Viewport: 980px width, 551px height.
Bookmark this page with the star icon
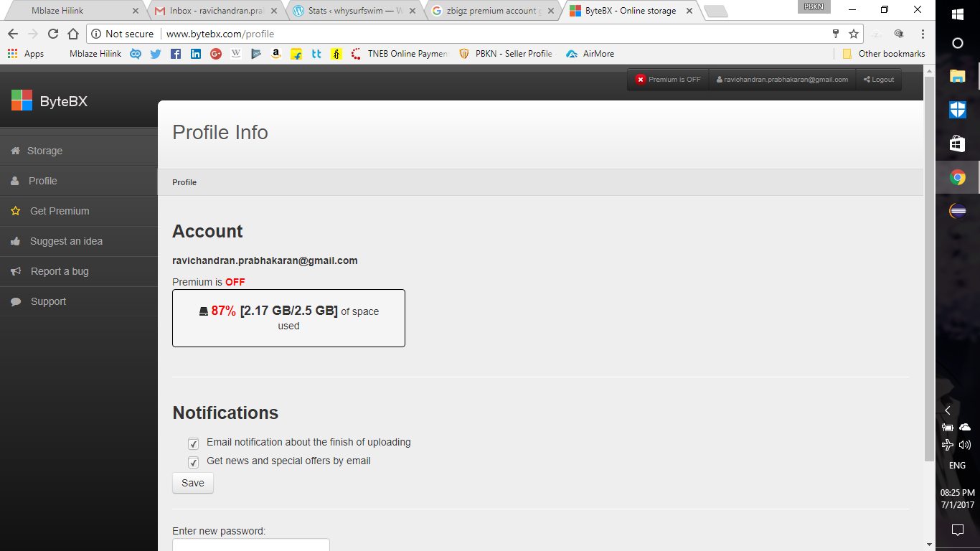click(x=854, y=34)
